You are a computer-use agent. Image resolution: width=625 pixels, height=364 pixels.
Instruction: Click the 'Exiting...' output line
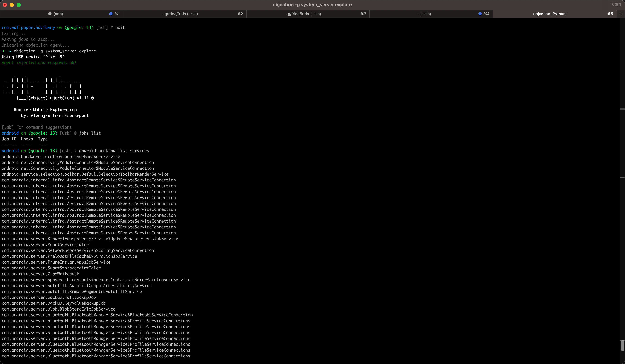[14, 33]
